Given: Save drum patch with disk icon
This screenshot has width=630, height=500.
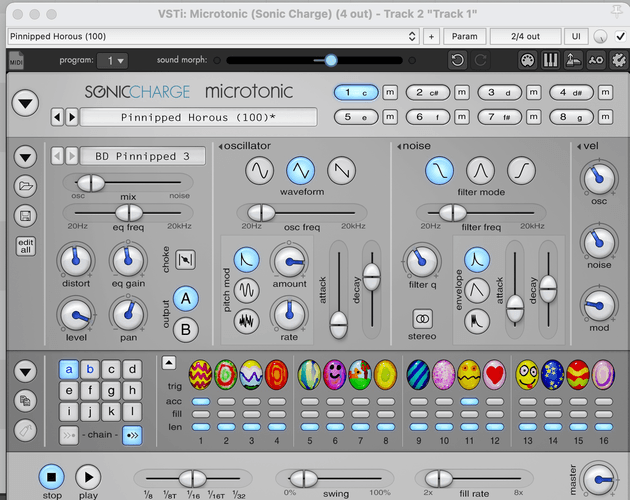Looking at the screenshot, I should click(25, 216).
